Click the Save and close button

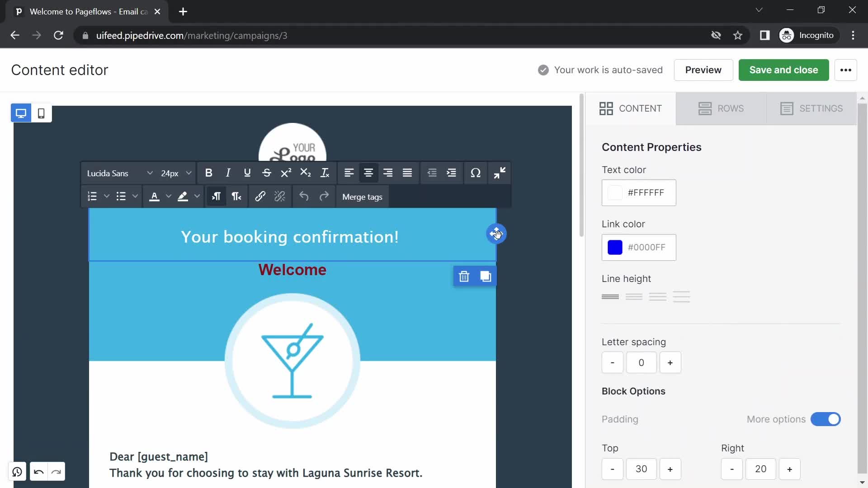tap(784, 70)
